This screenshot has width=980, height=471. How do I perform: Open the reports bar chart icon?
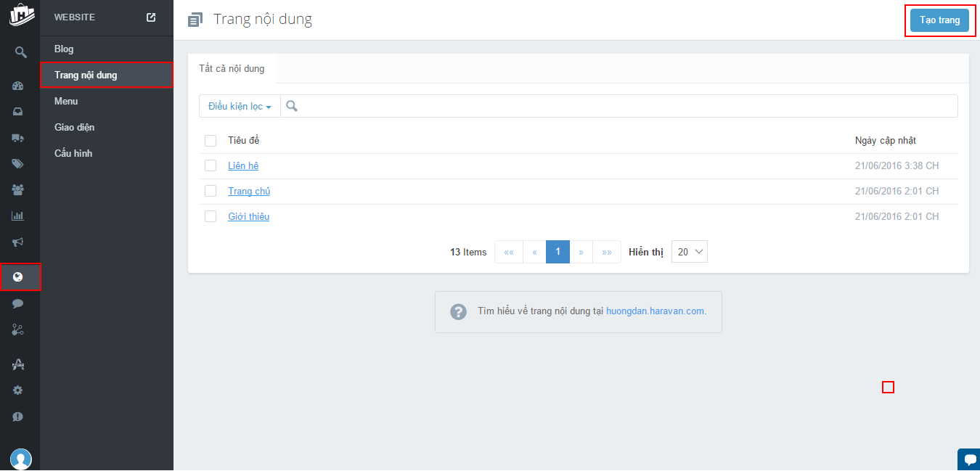(19, 216)
